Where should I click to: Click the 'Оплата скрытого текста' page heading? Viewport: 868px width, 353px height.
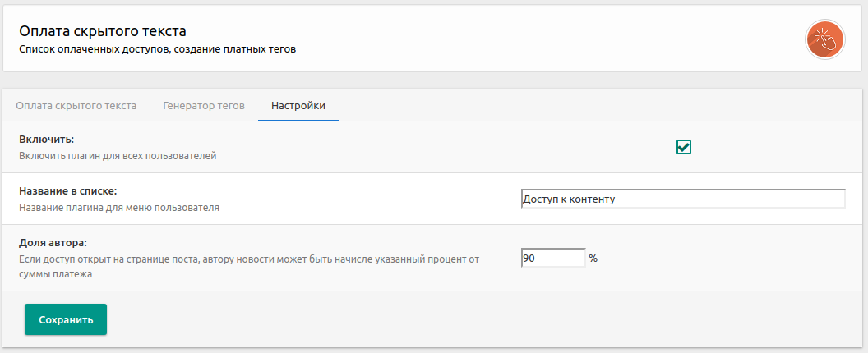coord(103,31)
